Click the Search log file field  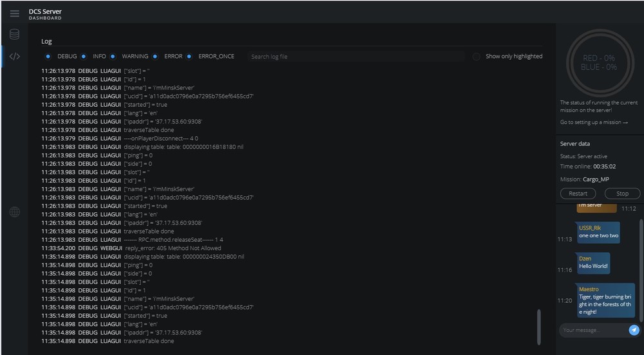click(x=354, y=57)
